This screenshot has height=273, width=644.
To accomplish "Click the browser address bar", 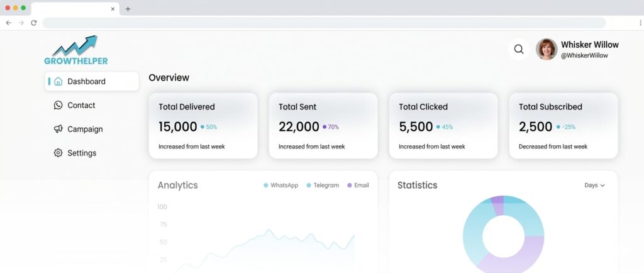I will point(324,23).
